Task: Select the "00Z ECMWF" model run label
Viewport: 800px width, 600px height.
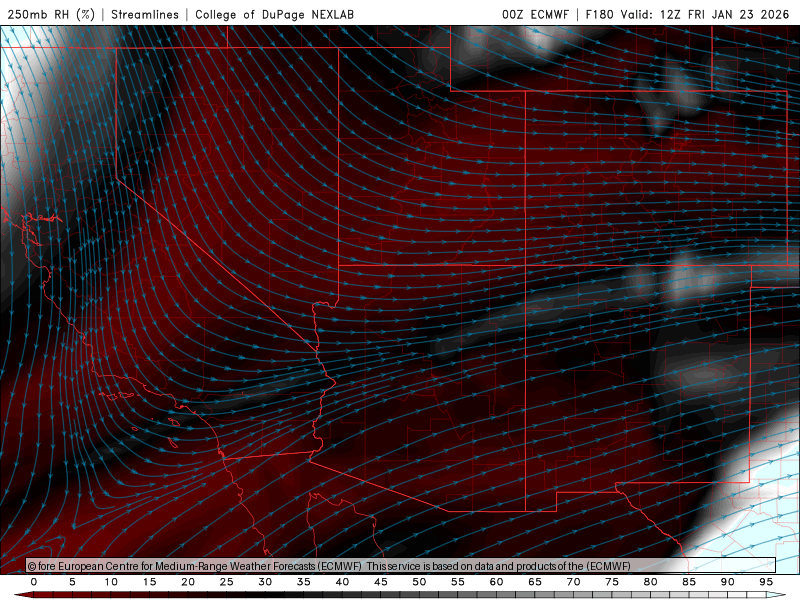Action: coord(535,14)
